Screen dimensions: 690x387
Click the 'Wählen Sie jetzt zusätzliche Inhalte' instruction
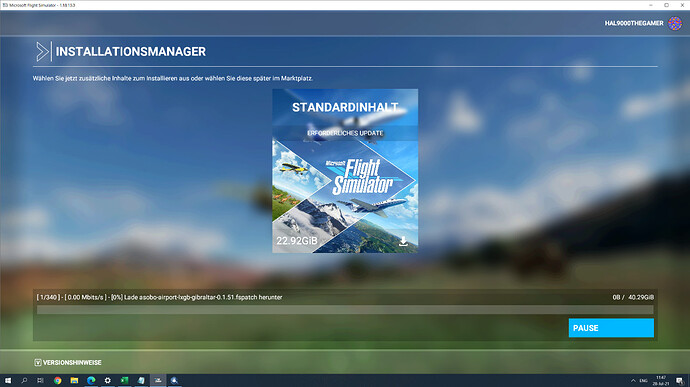173,78
